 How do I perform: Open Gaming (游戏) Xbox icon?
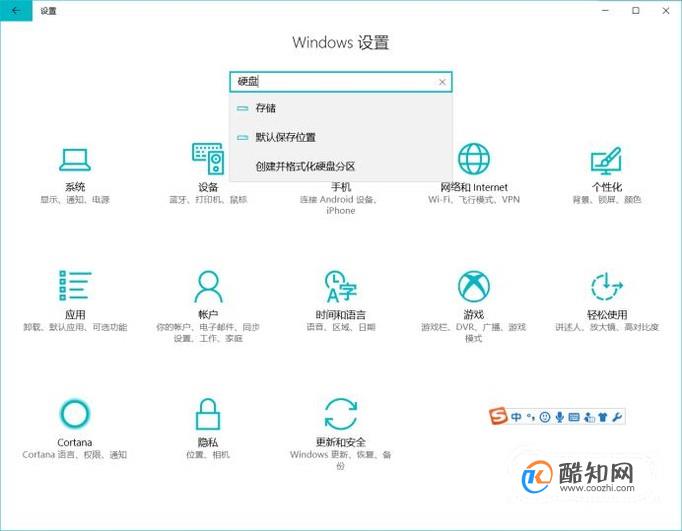(474, 286)
